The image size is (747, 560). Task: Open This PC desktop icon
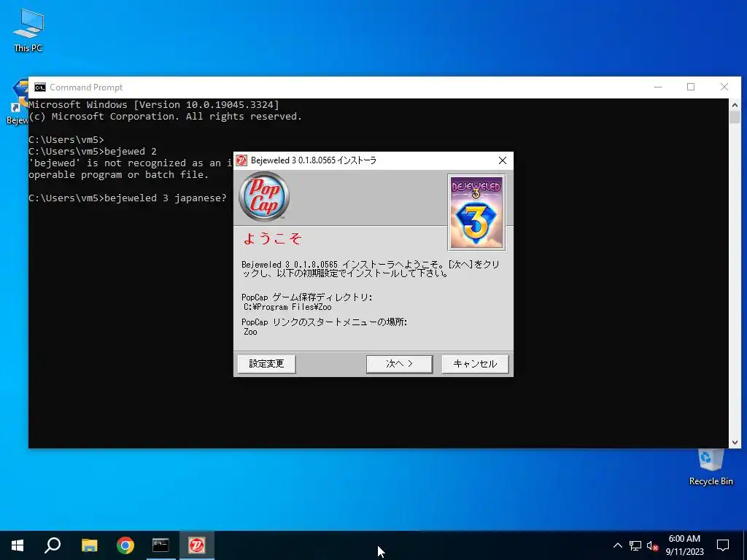point(28,30)
